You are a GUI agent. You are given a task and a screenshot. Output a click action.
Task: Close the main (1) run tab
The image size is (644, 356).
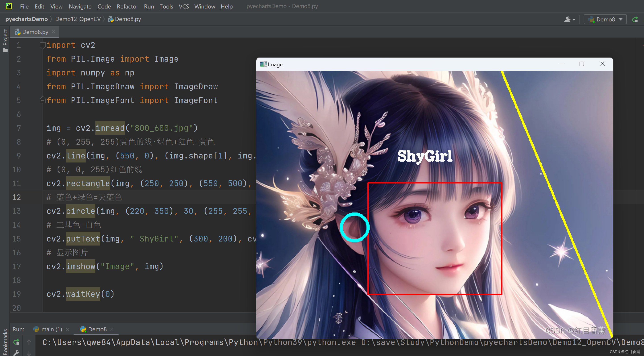tap(67, 329)
